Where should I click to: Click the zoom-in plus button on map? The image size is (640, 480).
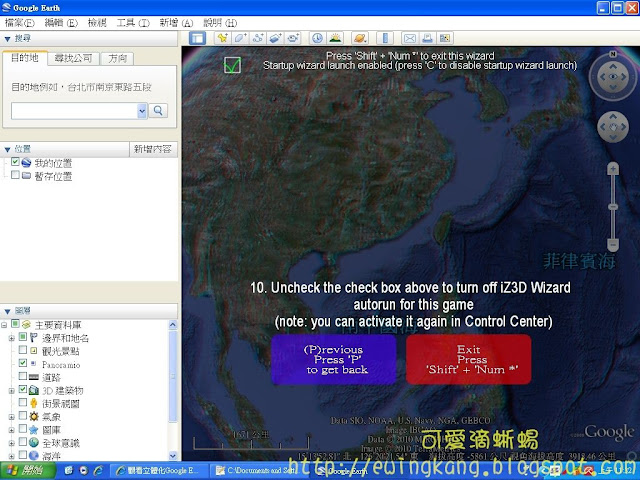(613, 169)
